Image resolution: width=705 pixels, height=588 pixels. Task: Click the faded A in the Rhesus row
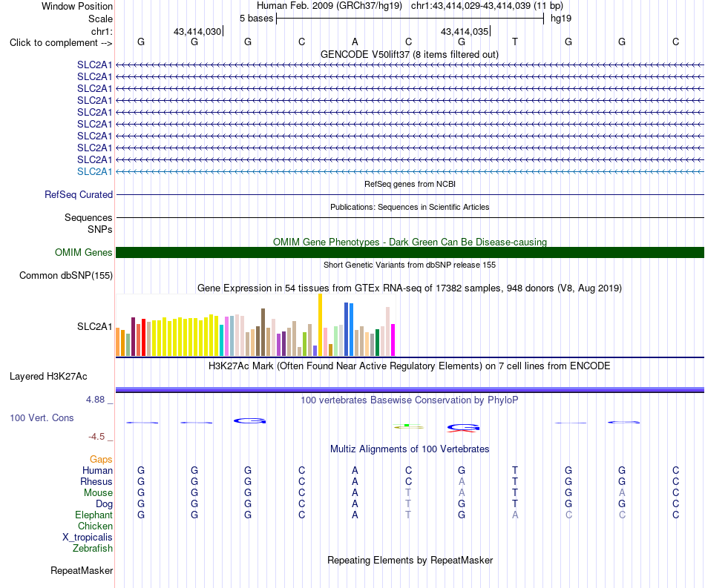pos(462,481)
